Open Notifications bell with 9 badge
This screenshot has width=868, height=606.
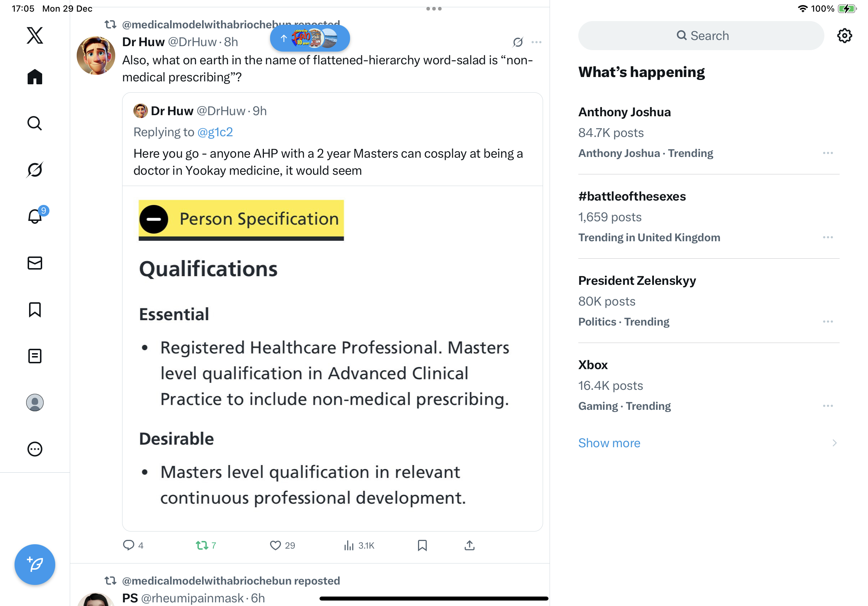[35, 217]
